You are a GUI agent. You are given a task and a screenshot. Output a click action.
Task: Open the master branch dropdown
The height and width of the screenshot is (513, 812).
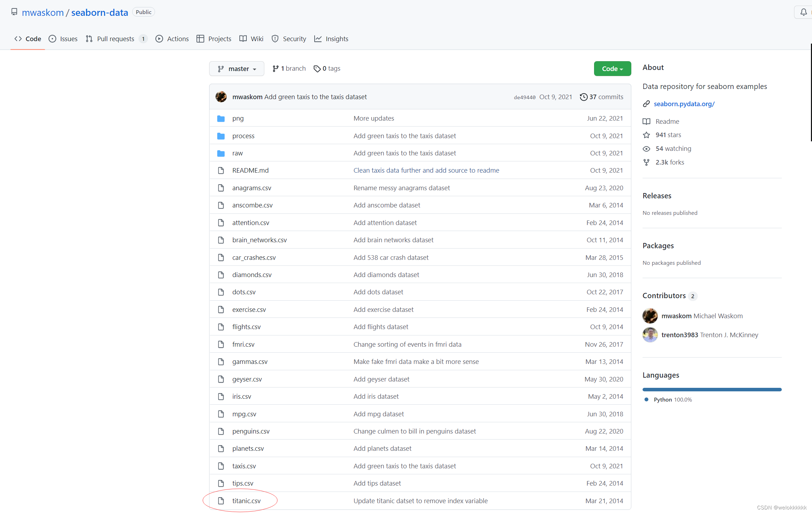tap(237, 69)
